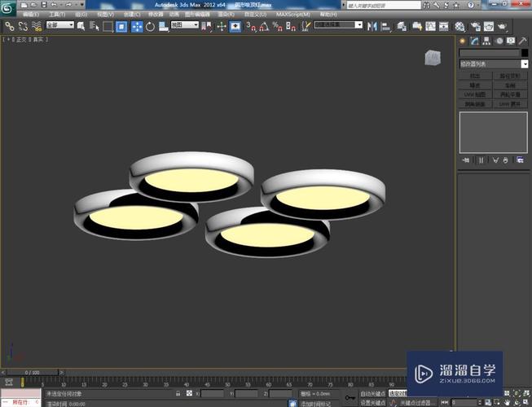Switch to the Motion command panel tab

pyautogui.click(x=499, y=41)
